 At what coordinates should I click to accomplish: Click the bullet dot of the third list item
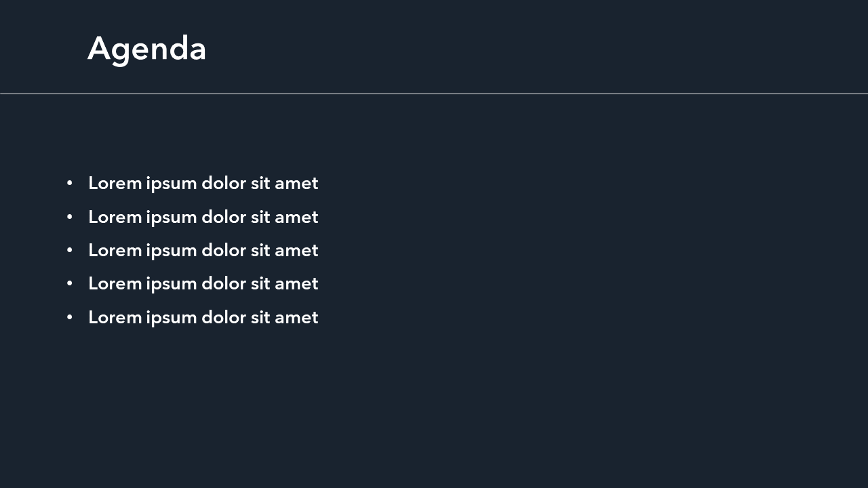[x=69, y=250]
